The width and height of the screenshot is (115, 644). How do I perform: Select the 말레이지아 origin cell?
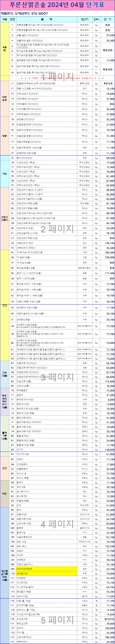coord(85,528)
